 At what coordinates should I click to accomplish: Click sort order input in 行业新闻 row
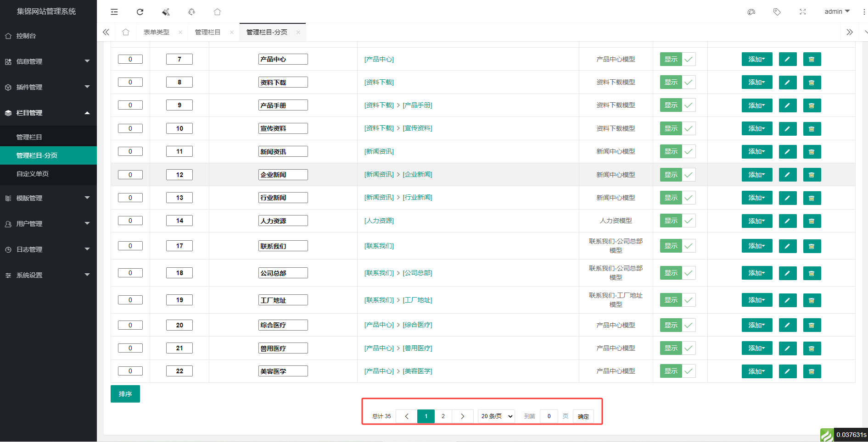[x=130, y=198]
